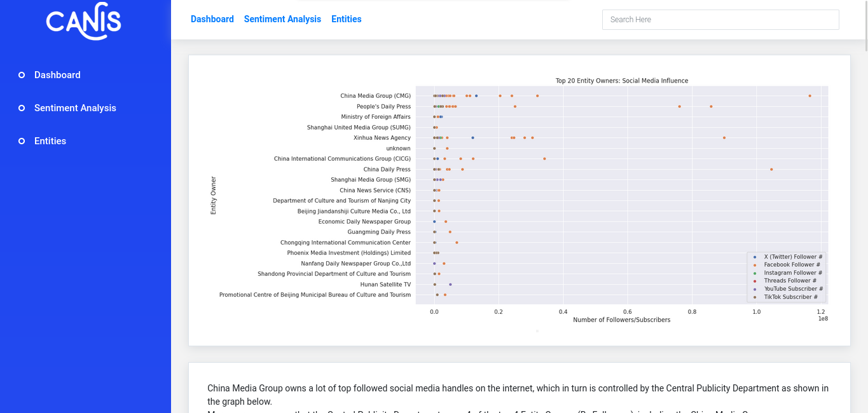
Task: Click Department of Culture and Tourism of Nanjing City
Action: point(341,201)
